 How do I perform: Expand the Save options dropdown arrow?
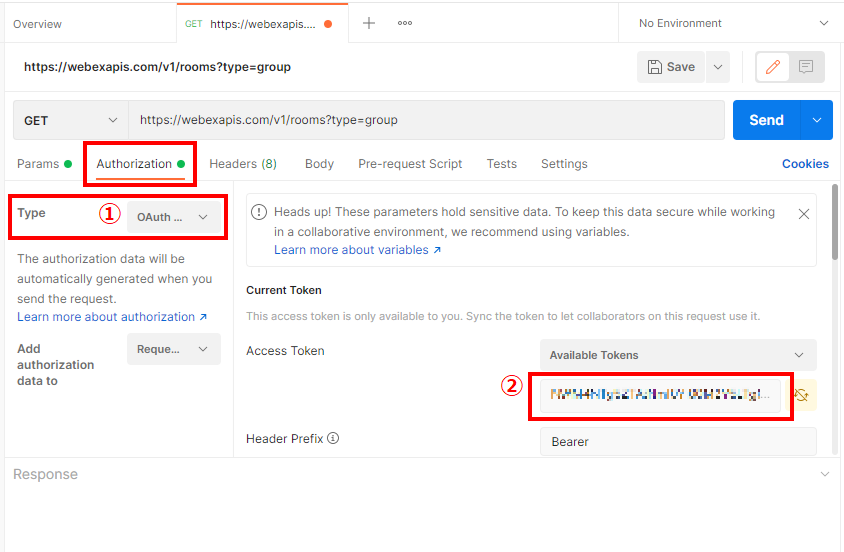tap(717, 67)
